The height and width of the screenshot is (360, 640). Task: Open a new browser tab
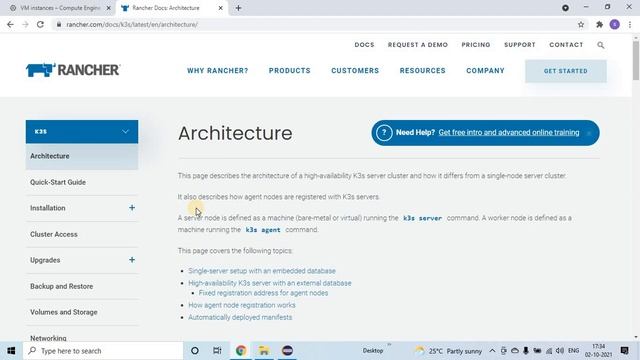coord(238,8)
